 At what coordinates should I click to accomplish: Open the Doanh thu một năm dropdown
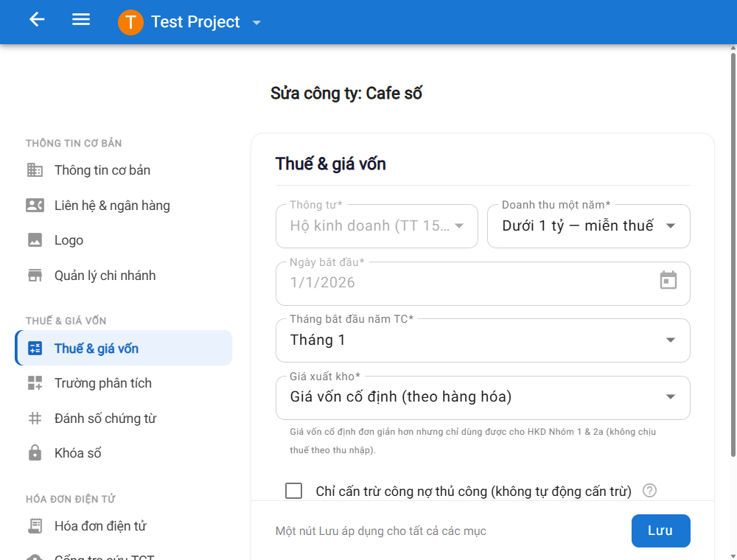[588, 226]
